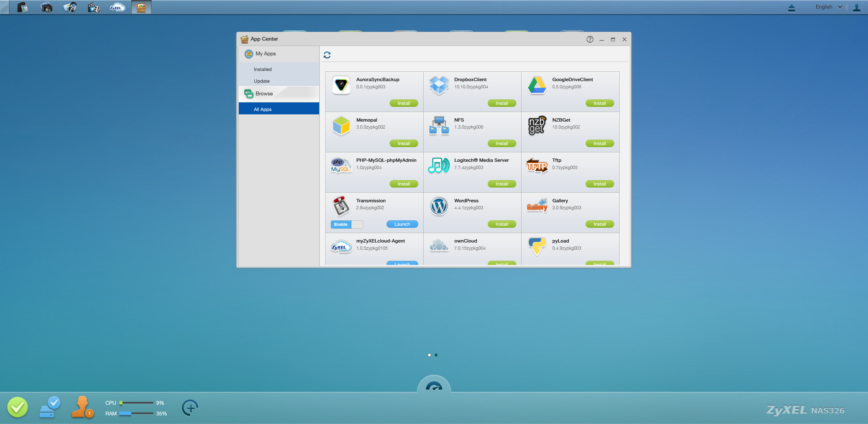Install NZBGet
868x424 pixels.
pos(599,143)
